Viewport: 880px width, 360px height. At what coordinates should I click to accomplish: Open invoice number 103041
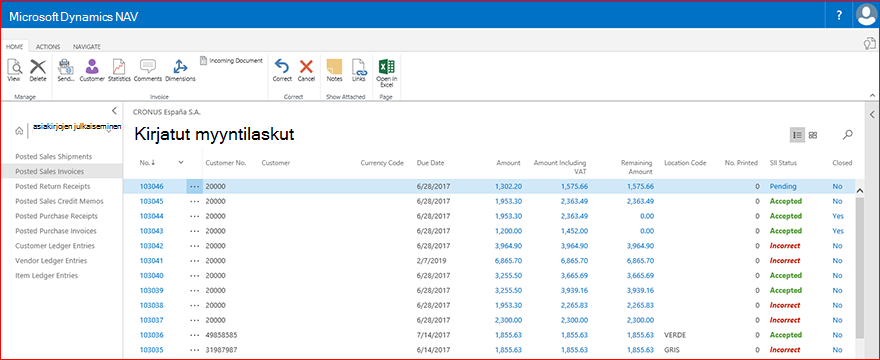pyautogui.click(x=152, y=261)
